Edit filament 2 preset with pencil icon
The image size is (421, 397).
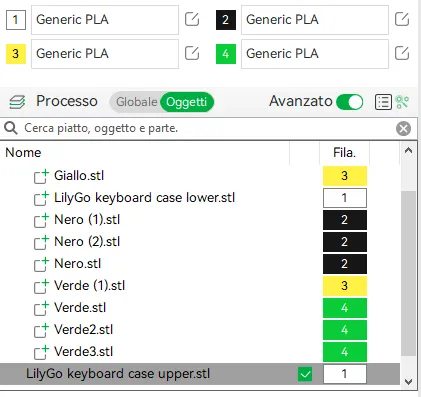click(x=402, y=19)
